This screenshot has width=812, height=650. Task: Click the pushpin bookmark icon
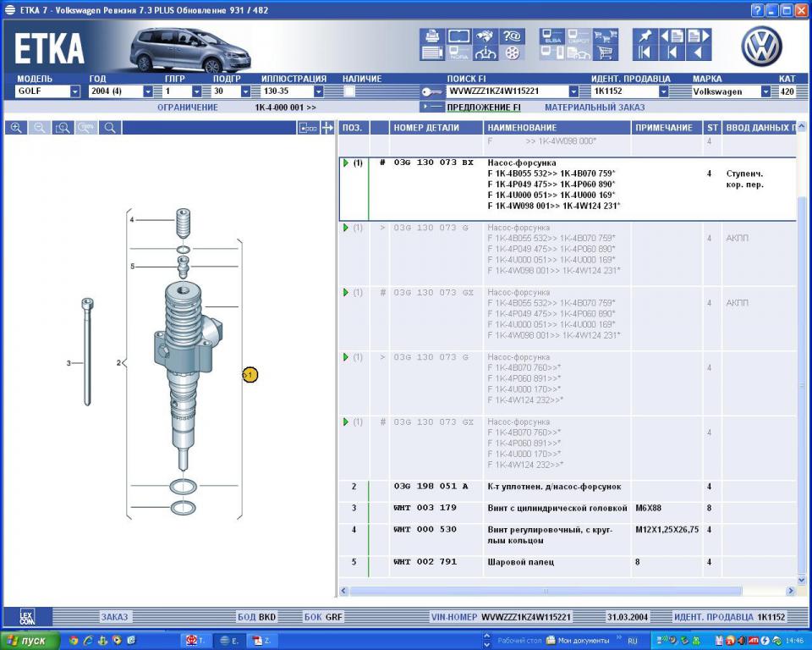tap(645, 36)
